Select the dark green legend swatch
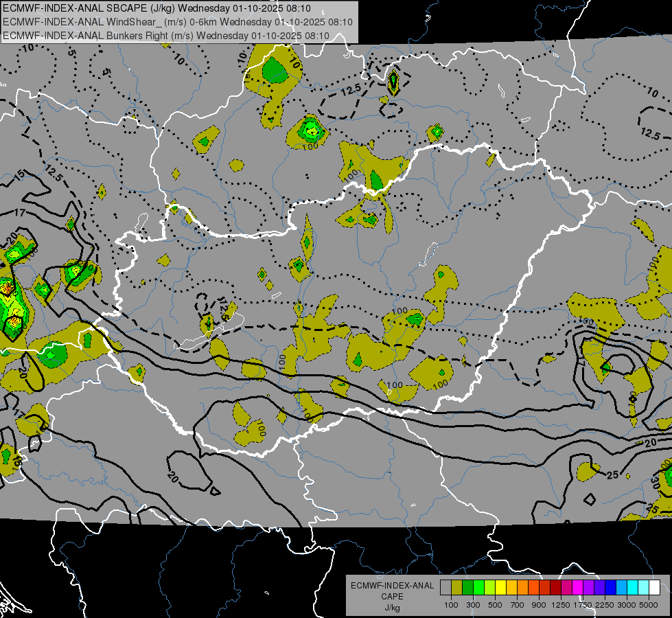672x618 pixels. point(467,588)
